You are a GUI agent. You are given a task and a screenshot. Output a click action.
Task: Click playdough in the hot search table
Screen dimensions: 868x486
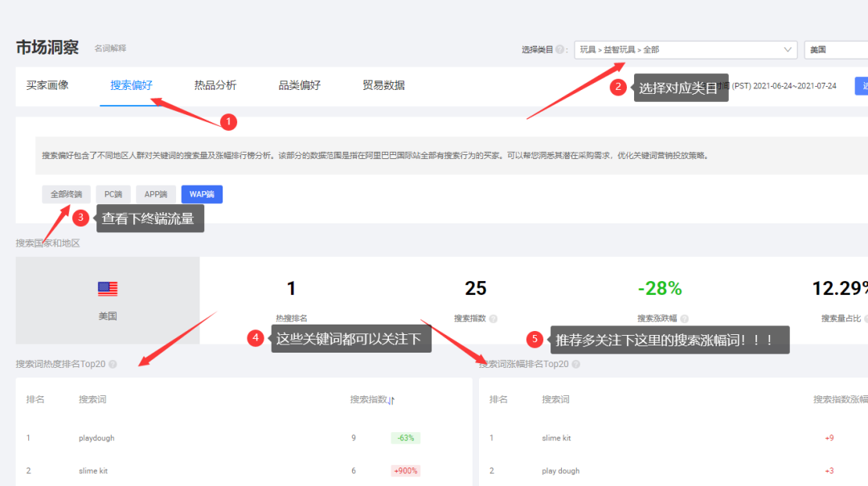tap(96, 438)
